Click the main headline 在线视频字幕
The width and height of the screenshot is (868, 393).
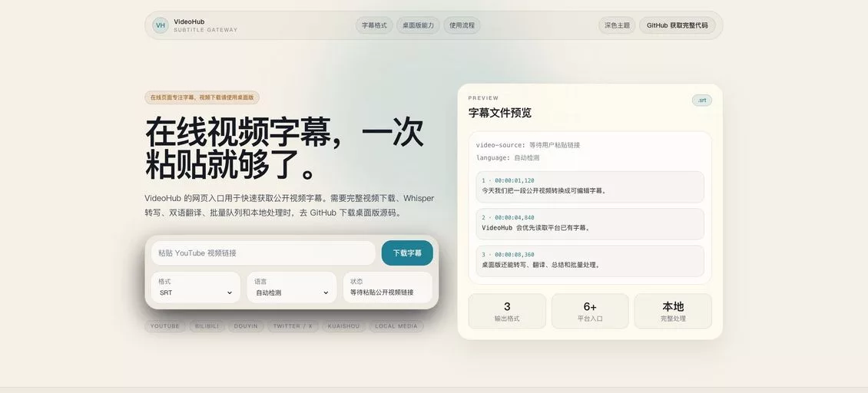click(284, 148)
